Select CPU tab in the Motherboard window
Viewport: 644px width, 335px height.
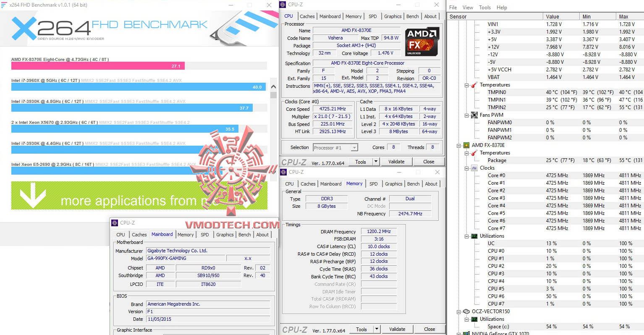coord(121,235)
